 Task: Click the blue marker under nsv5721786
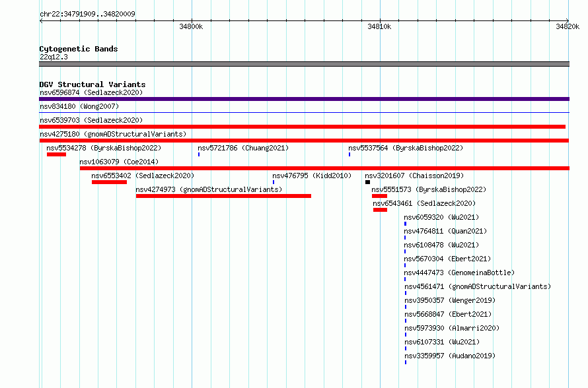coord(199,154)
